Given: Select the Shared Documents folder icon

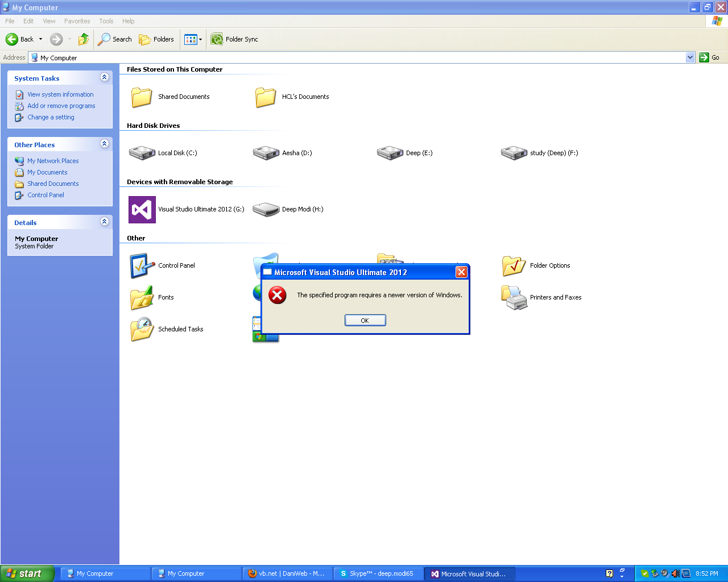Looking at the screenshot, I should click(142, 97).
